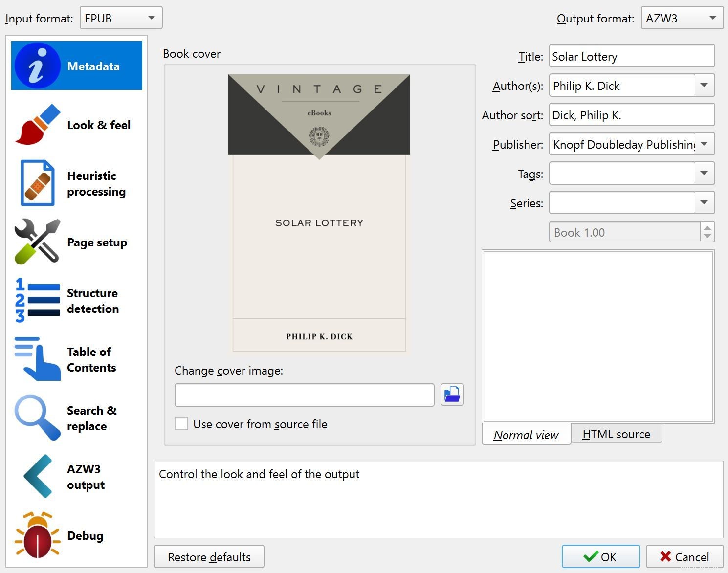Click the comments editing area
The image size is (728, 573).
[598, 336]
